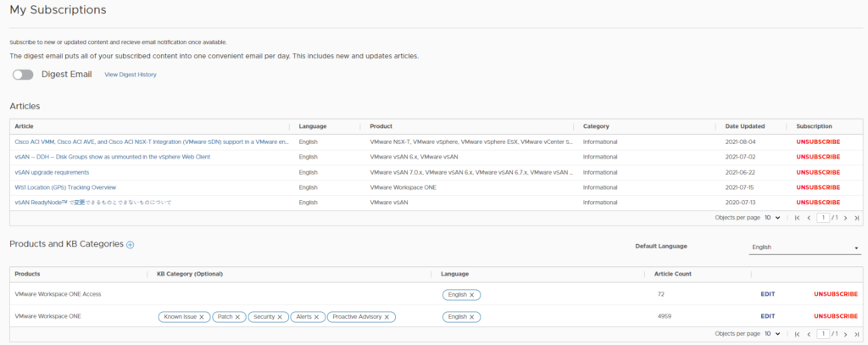The height and width of the screenshot is (345, 868).
Task: Unsubscribe from the 4959-article Workspace ONE product
Action: pyautogui.click(x=836, y=317)
